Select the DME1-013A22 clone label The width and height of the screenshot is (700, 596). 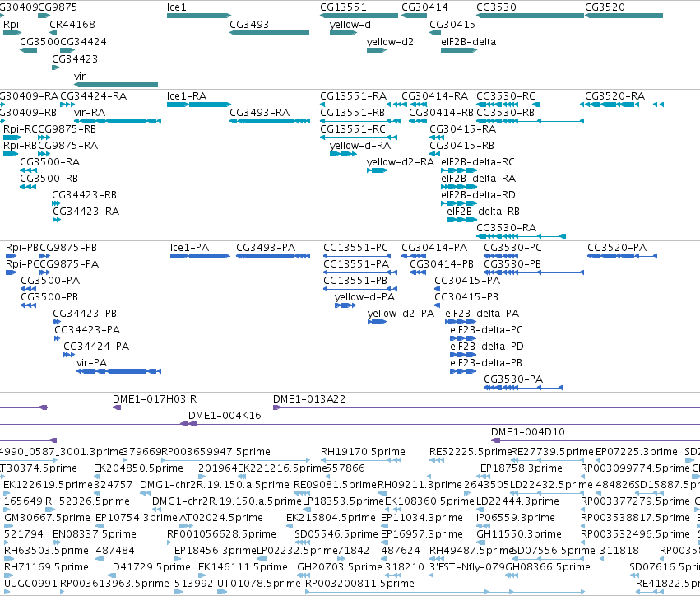pos(309,399)
